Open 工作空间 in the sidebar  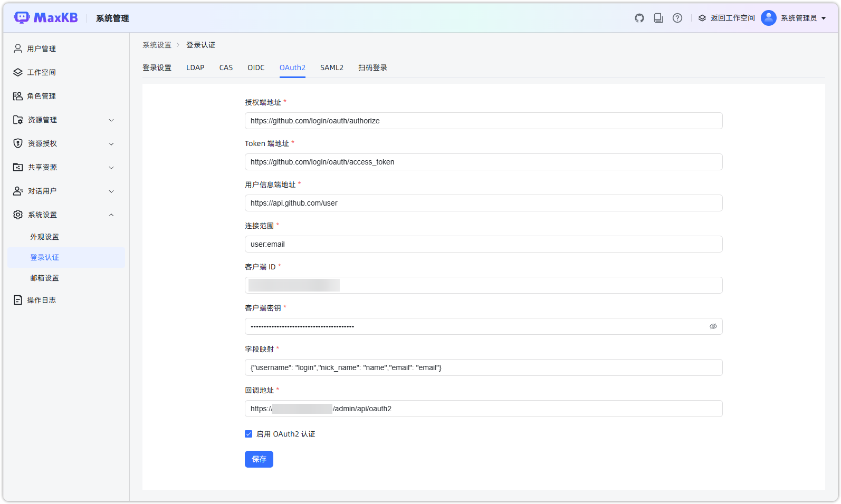(x=41, y=72)
